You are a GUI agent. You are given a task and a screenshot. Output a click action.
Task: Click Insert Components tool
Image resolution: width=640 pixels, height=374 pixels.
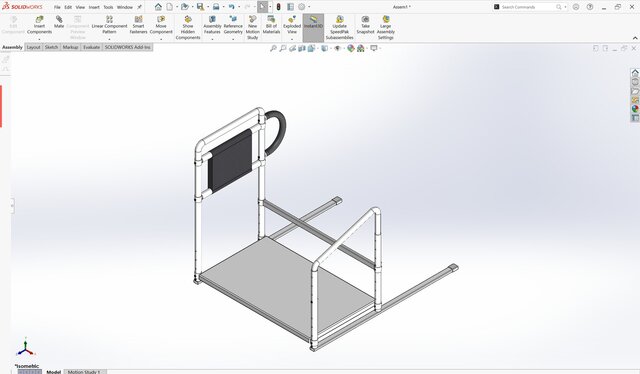[40, 25]
